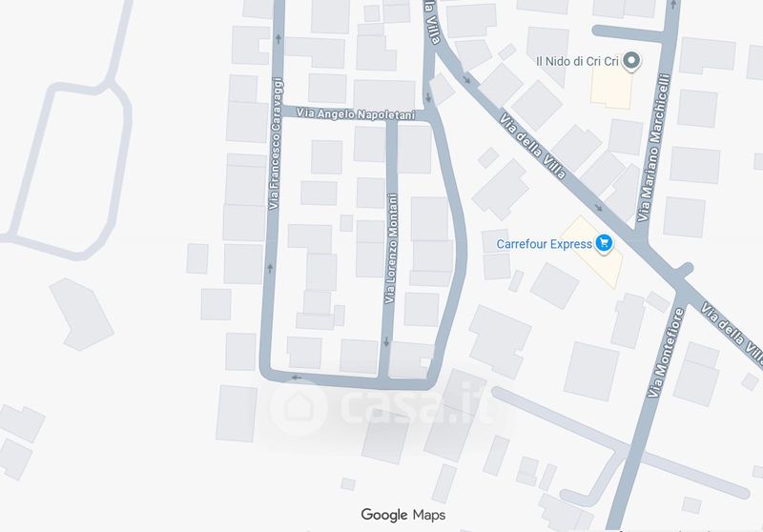Open the Il Nido di Cri Cri label
Image resolution: width=763 pixels, height=532 pixels.
click(577, 61)
